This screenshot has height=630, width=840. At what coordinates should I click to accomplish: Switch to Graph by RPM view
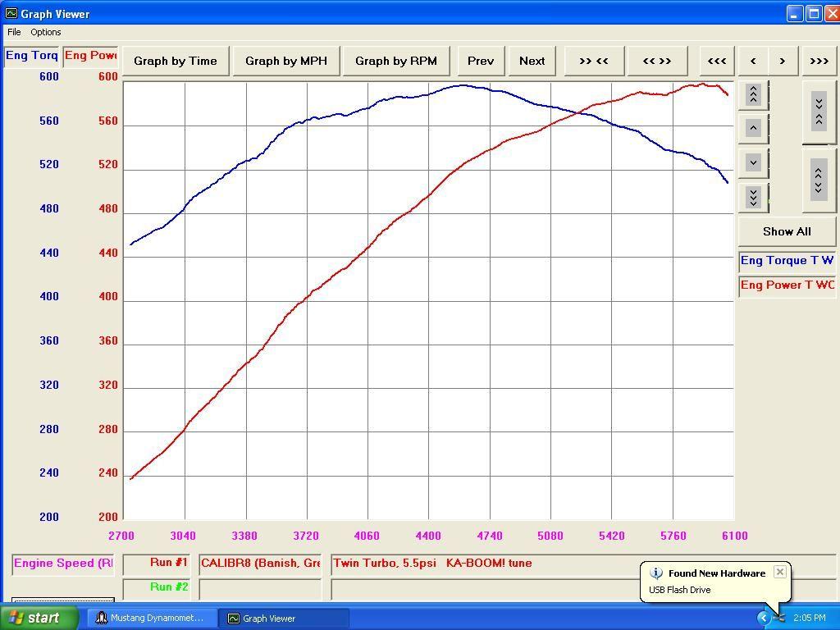coord(395,61)
